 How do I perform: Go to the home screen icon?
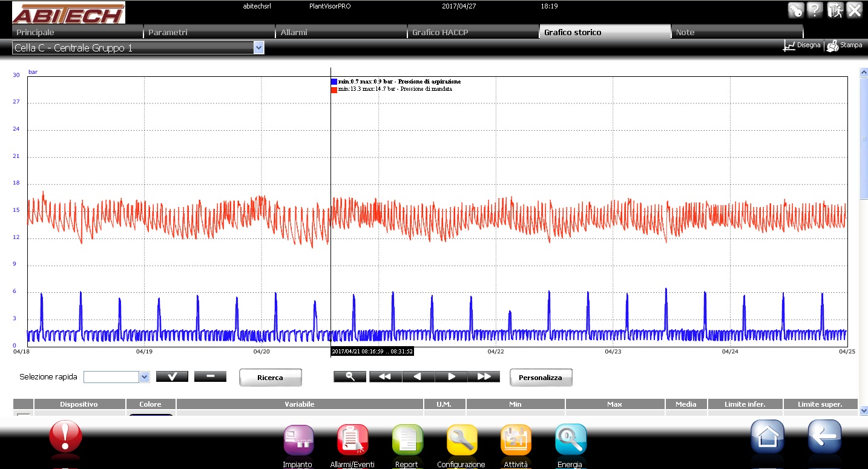768,436
